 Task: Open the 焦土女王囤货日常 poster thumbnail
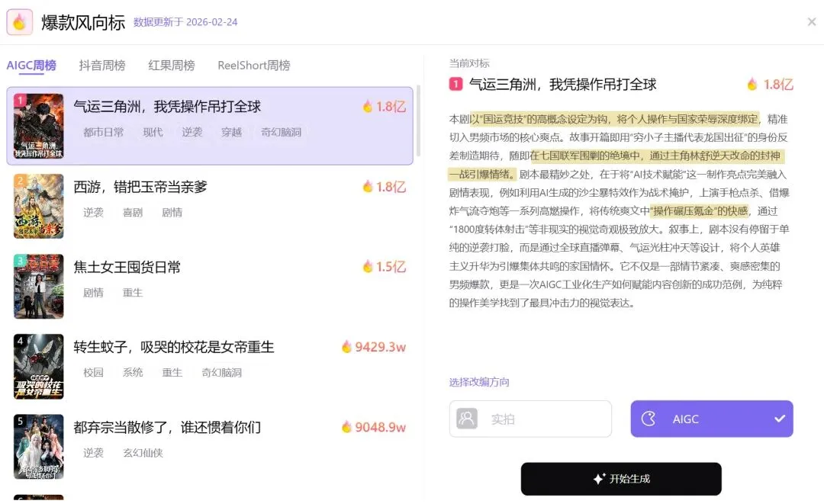(x=38, y=287)
